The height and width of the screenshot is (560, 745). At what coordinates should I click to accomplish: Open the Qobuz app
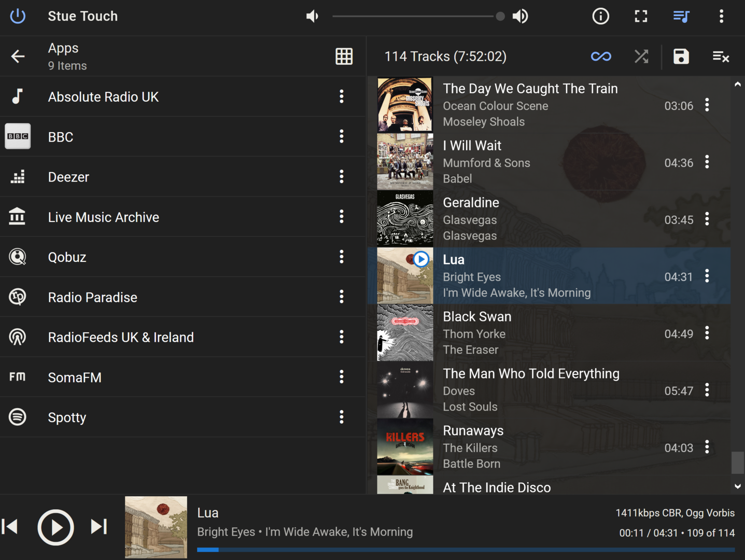[183, 257]
